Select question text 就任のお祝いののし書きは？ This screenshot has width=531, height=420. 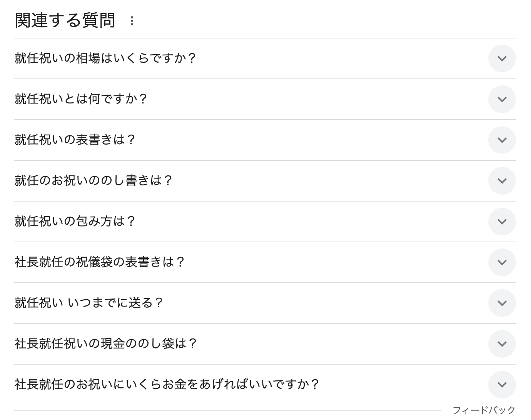(94, 181)
